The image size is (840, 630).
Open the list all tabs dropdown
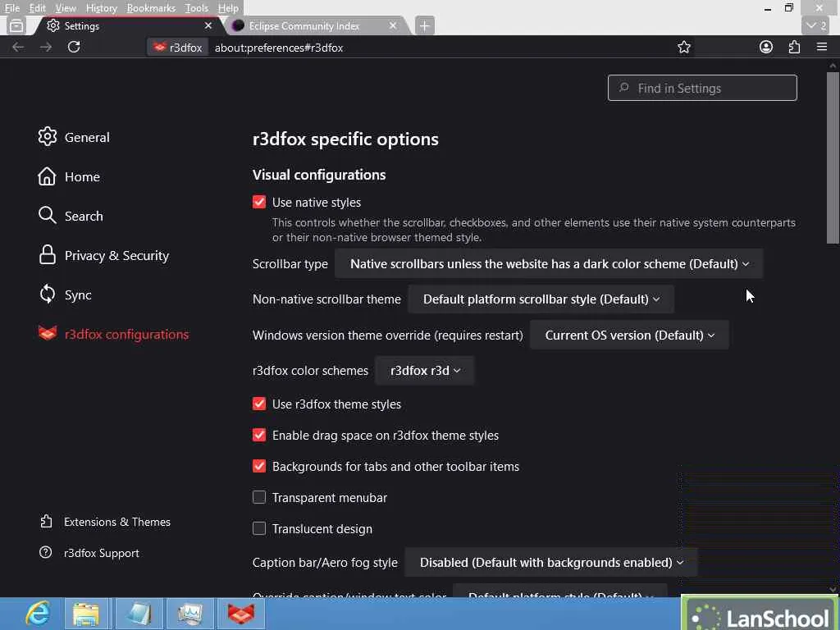tap(816, 25)
